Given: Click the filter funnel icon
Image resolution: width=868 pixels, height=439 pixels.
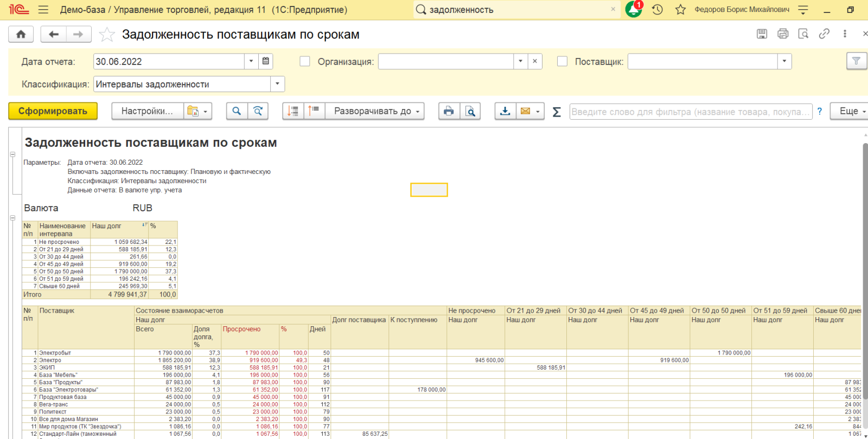Looking at the screenshot, I should 856,61.
